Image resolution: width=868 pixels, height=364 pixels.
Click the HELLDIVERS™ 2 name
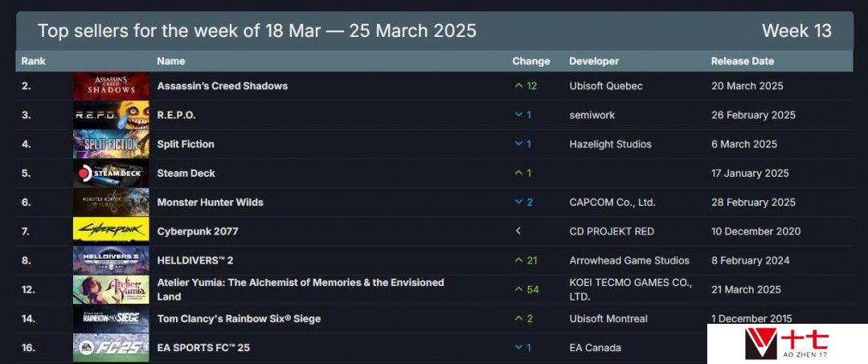click(194, 260)
